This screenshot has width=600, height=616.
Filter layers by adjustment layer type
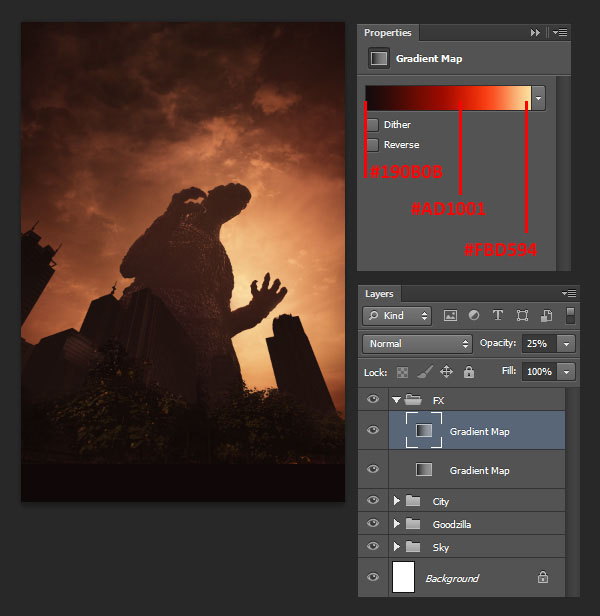(474, 315)
